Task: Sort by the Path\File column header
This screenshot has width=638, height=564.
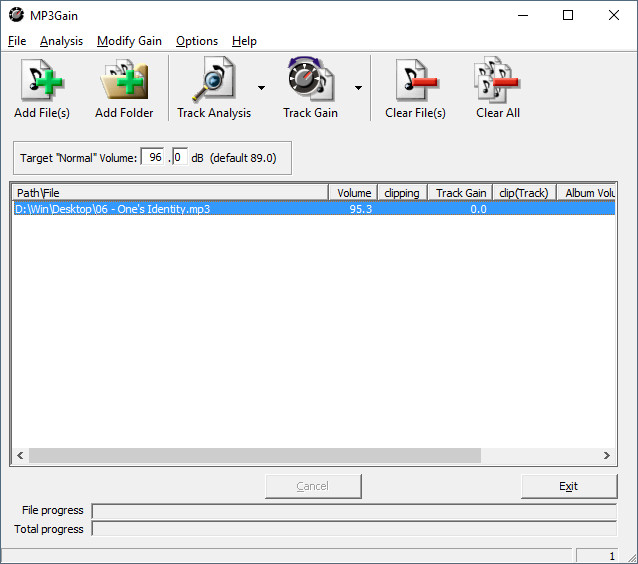Action: coord(170,192)
